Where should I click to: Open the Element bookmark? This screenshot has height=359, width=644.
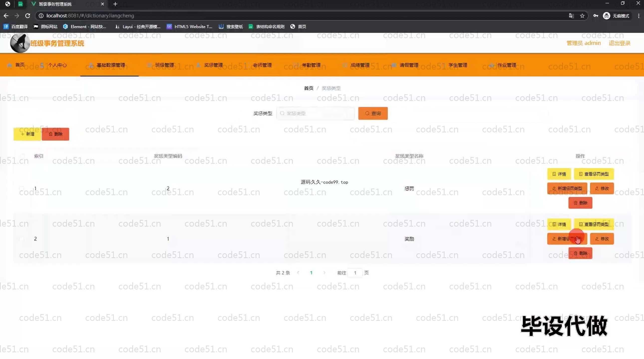tap(85, 26)
